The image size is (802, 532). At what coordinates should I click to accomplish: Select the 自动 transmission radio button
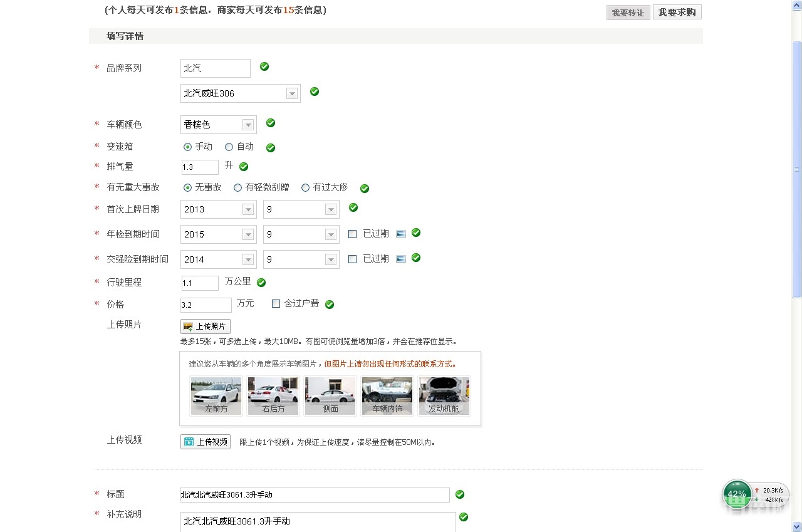tap(229, 147)
